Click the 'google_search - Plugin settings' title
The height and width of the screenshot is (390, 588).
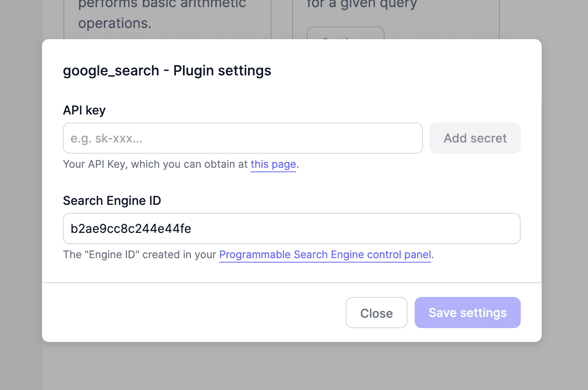pyautogui.click(x=167, y=71)
